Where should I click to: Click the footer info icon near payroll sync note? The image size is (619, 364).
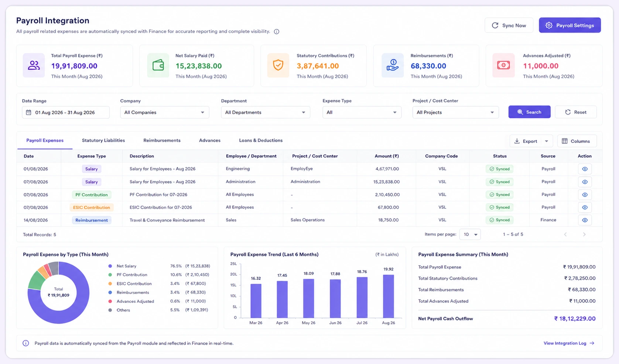[26, 343]
